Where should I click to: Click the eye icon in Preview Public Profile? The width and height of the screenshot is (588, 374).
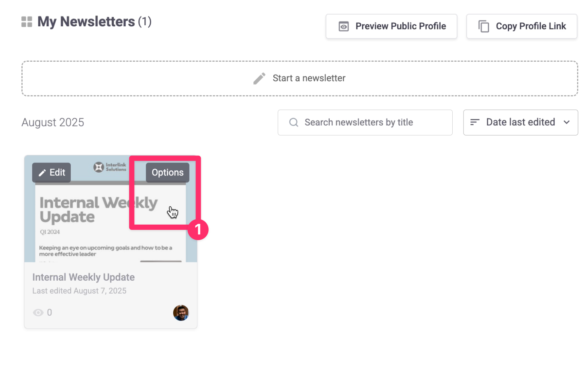tap(344, 26)
